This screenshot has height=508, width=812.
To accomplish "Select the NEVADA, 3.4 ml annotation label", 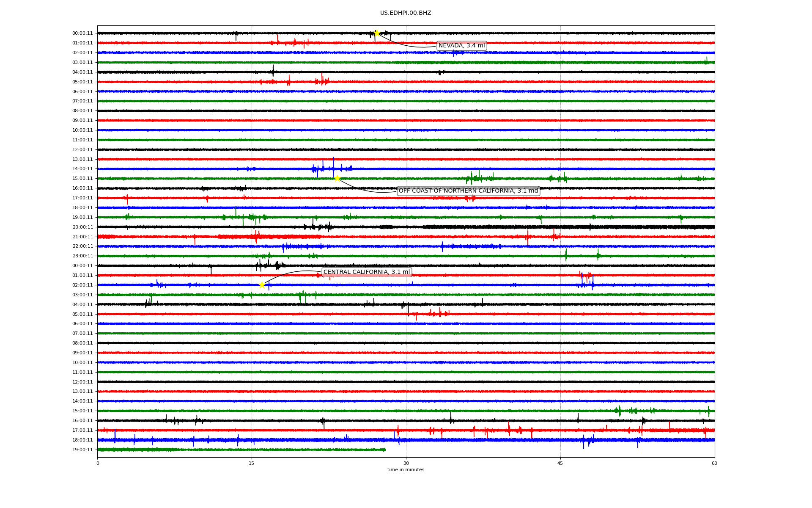I will (x=461, y=46).
